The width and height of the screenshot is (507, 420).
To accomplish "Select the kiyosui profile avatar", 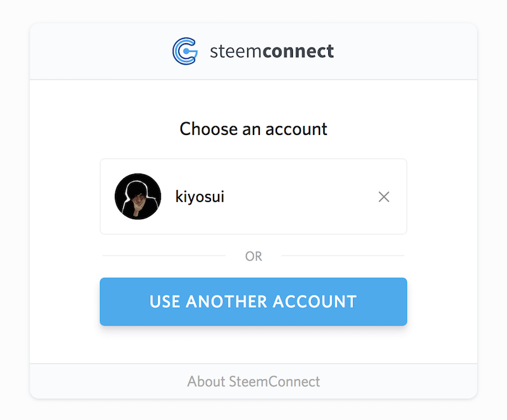I will 138,196.
